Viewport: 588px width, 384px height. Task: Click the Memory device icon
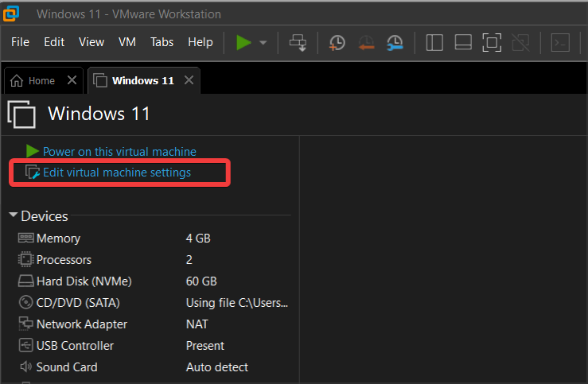(x=26, y=238)
